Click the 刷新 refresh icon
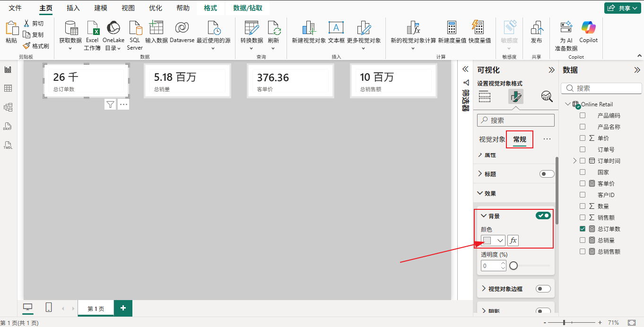Screen dimensions: 644x327 [274, 28]
